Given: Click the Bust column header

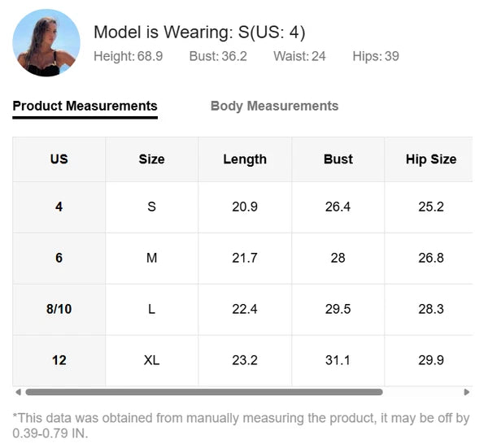Looking at the screenshot, I should [x=338, y=159].
